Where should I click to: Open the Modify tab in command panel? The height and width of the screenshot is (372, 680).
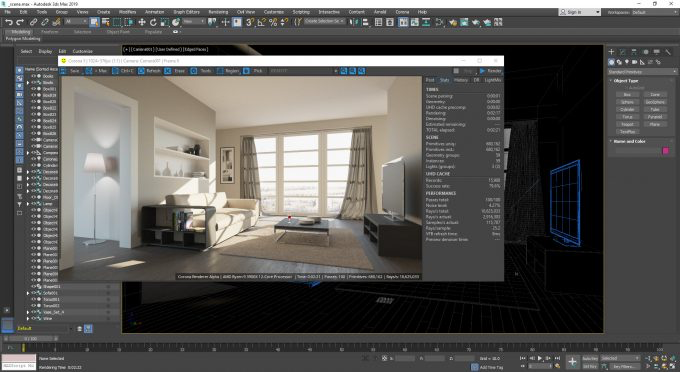(x=623, y=52)
